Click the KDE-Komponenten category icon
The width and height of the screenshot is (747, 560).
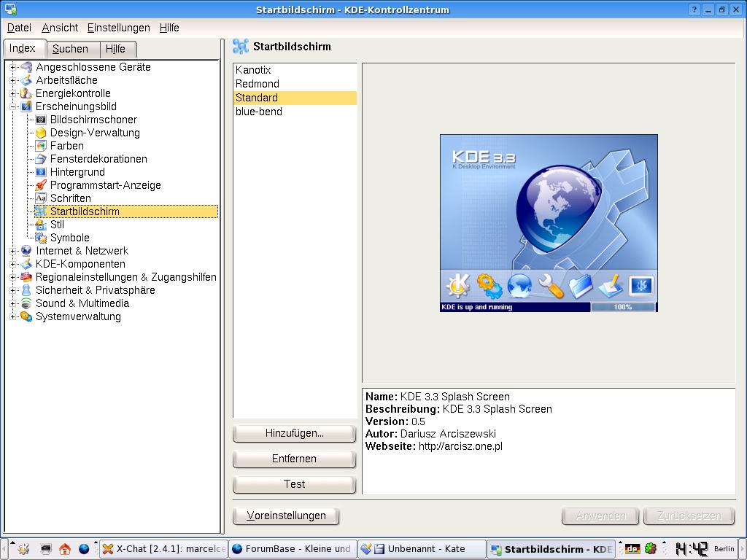pyautogui.click(x=26, y=264)
